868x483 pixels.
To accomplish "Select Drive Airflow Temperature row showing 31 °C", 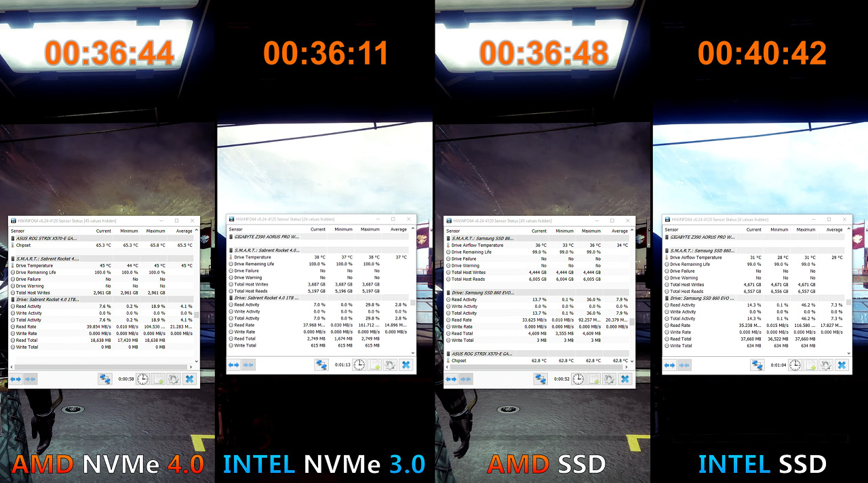I will coord(755,257).
